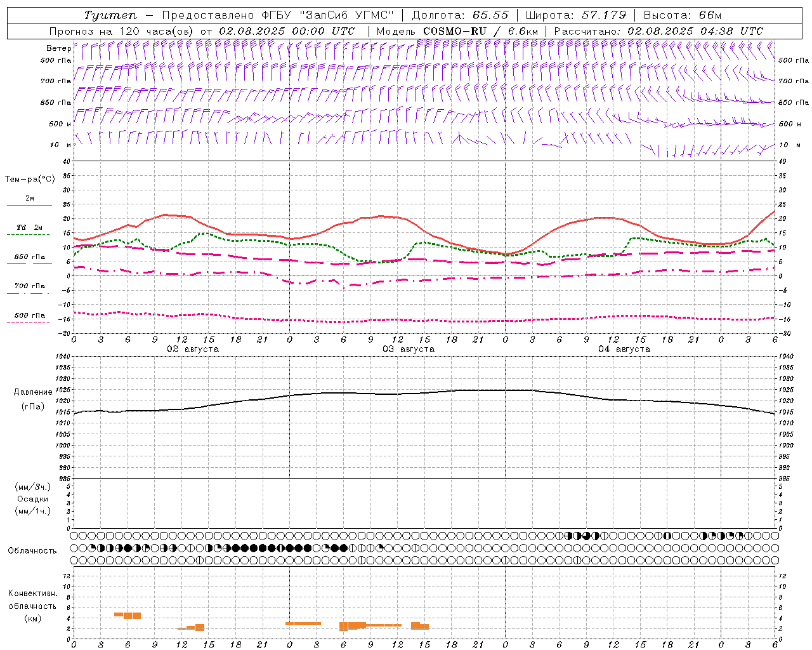Click the "Tyumen" station title
Screen dimensions: 812x650
[110, 15]
